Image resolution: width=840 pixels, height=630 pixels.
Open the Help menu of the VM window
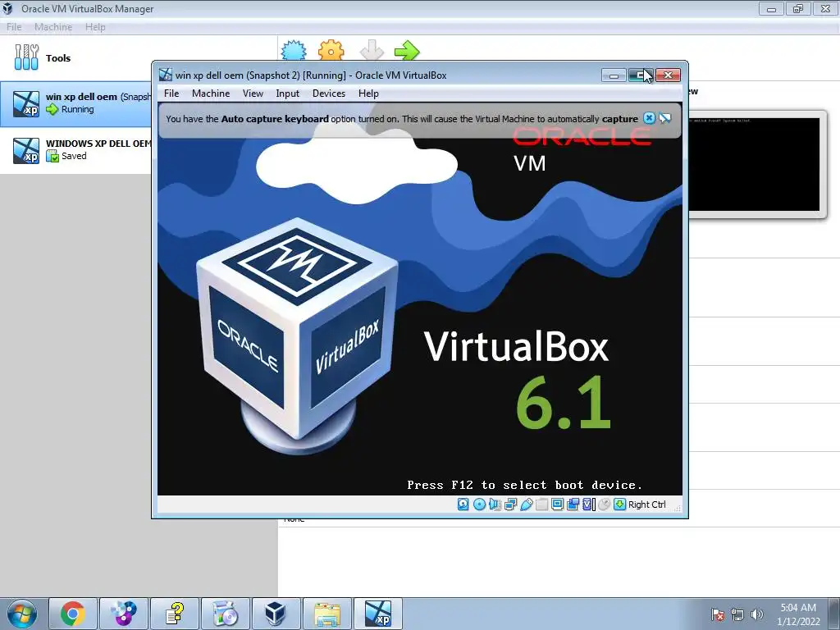[x=368, y=94]
